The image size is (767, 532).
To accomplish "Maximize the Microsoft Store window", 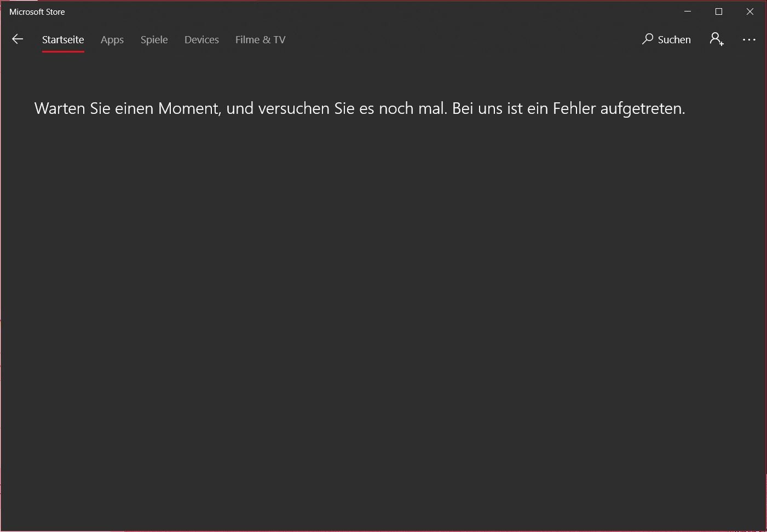I will click(719, 11).
